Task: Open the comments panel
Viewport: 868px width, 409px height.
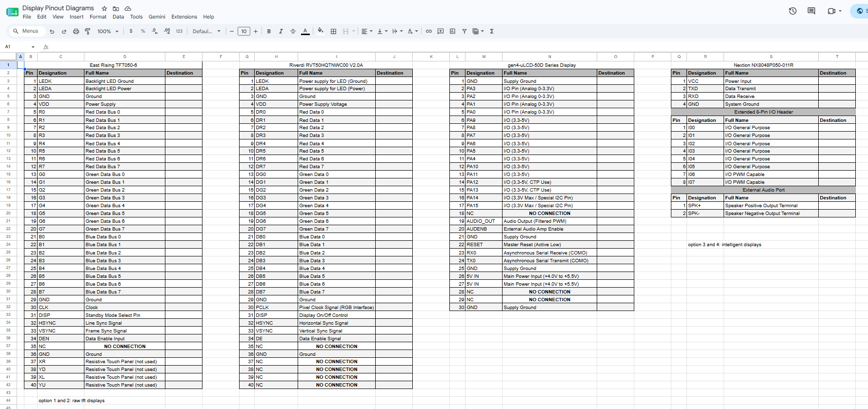Action: 811,11
